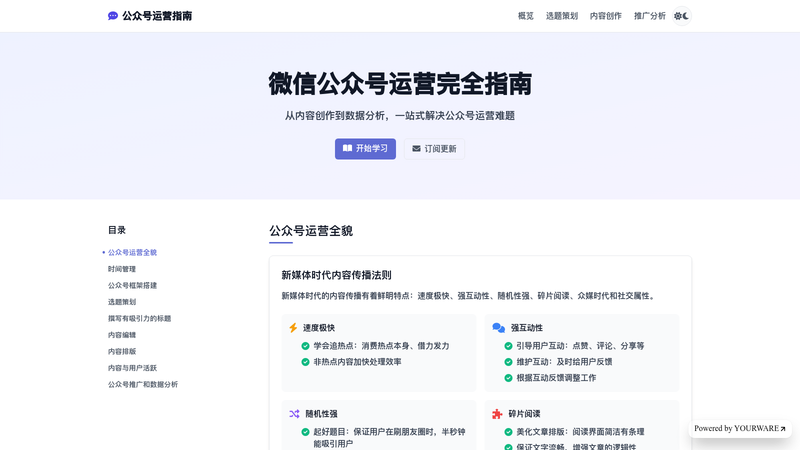Click the arrow icon in the YOURWARE badge
This screenshot has width=800, height=450.
[x=783, y=429]
